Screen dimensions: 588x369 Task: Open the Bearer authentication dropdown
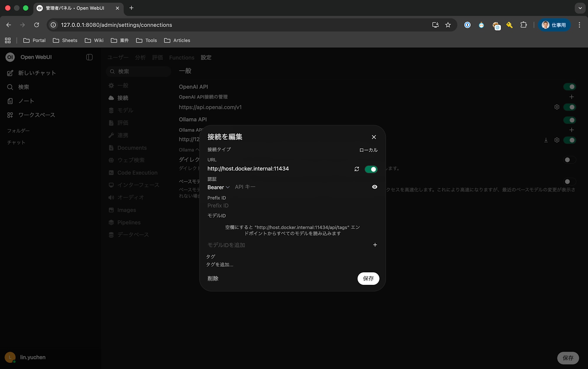tap(218, 187)
